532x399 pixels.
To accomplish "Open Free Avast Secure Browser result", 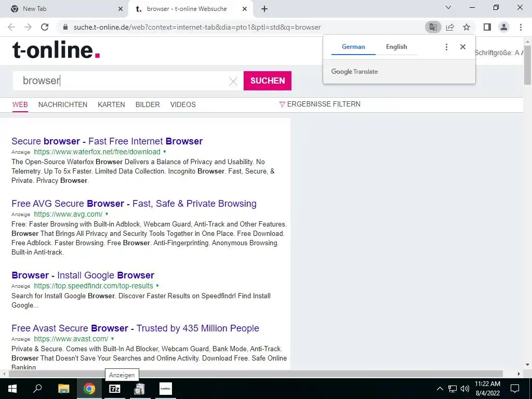I will [x=135, y=328].
